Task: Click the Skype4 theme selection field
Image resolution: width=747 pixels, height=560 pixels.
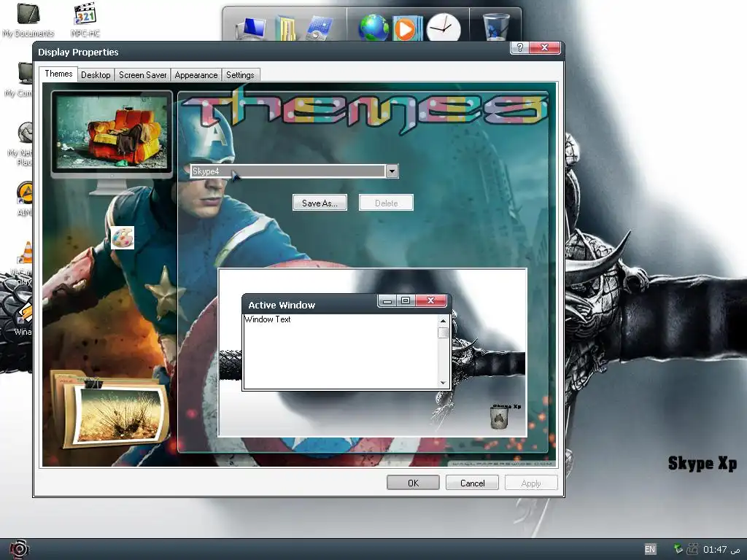Action: coord(287,171)
